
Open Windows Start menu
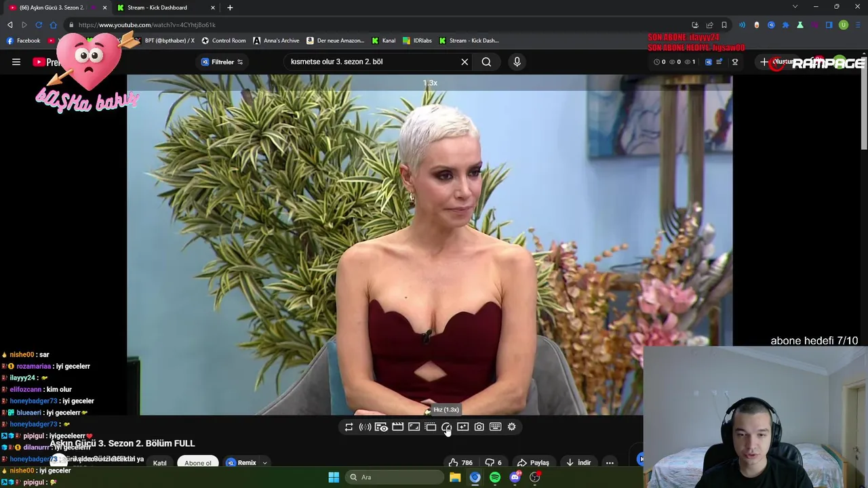[334, 477]
